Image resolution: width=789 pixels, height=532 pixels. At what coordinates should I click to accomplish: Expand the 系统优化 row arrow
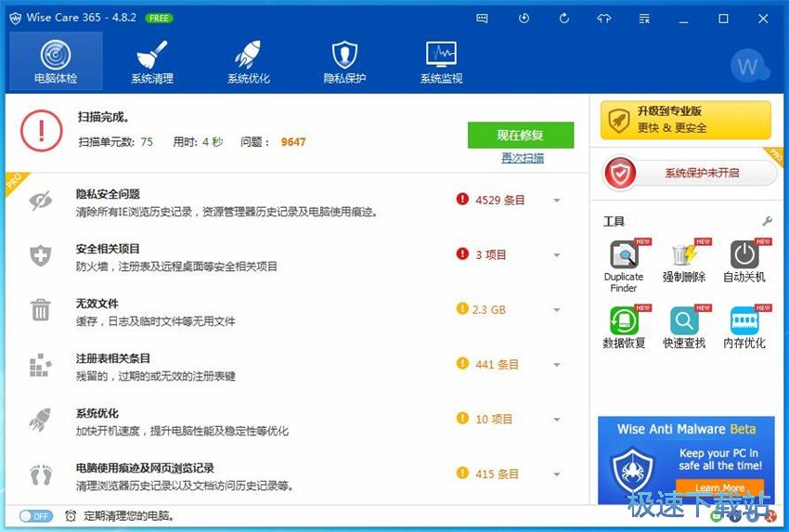[x=557, y=420]
